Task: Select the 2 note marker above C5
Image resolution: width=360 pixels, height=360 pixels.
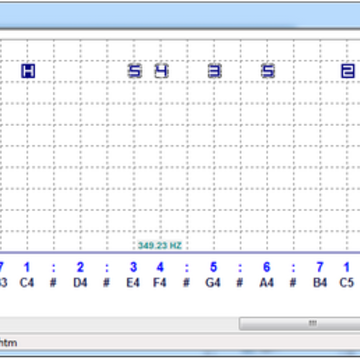Action: click(x=348, y=71)
